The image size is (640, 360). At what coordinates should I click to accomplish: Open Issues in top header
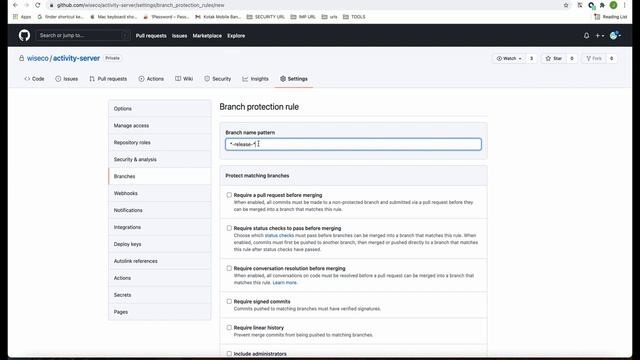coord(179,36)
